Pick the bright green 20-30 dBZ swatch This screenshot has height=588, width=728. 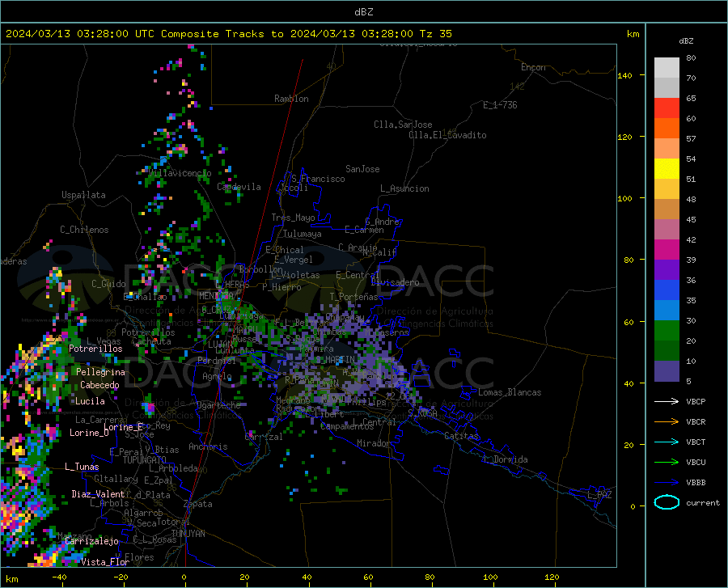coord(667,331)
